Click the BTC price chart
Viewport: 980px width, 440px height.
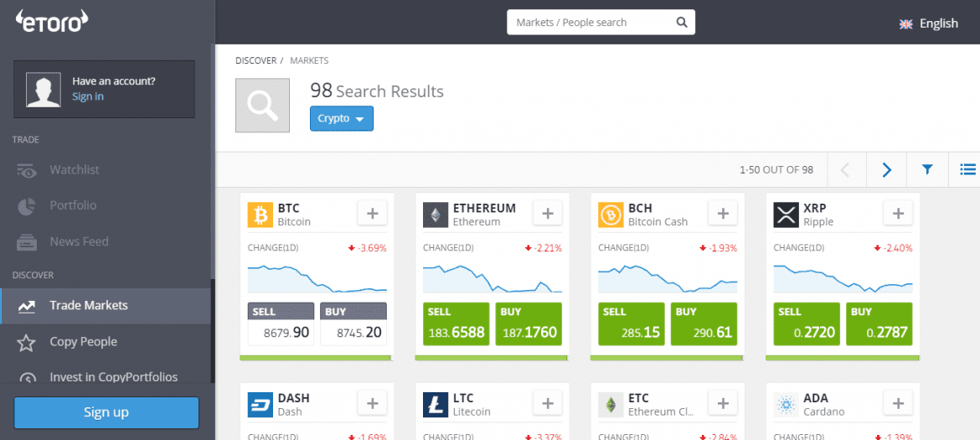tap(317, 279)
